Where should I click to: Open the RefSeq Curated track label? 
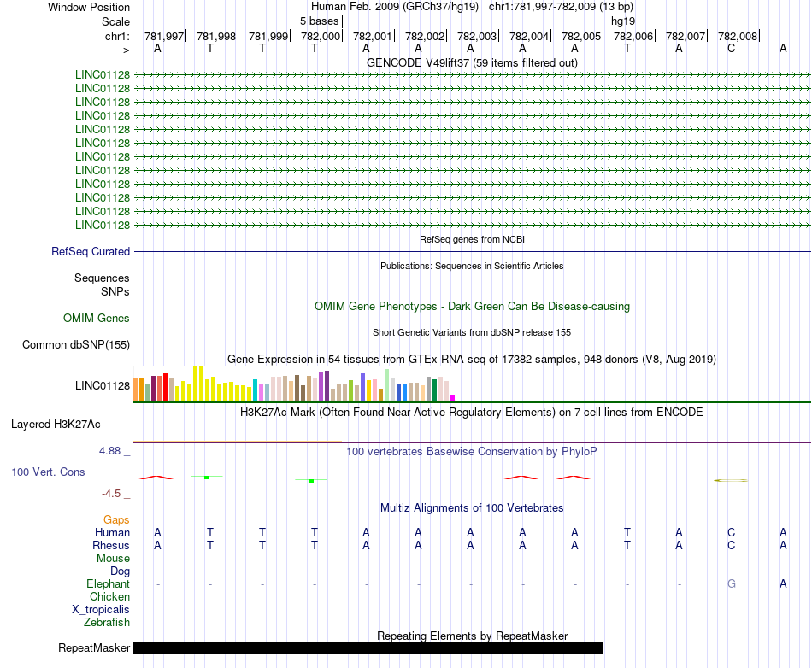pyautogui.click(x=91, y=251)
